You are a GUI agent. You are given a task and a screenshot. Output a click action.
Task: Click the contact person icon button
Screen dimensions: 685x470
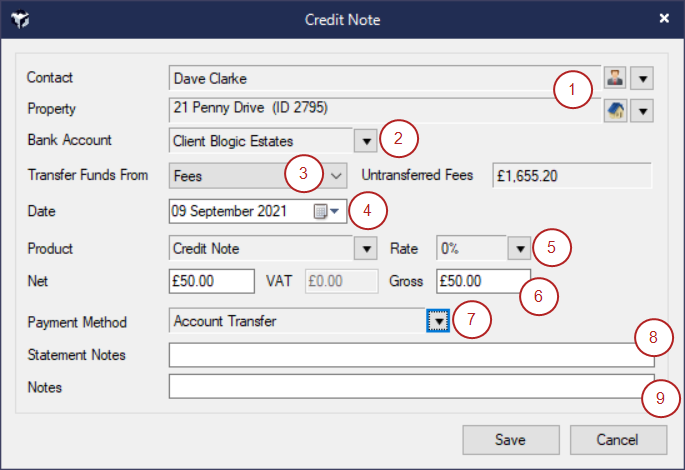point(616,78)
